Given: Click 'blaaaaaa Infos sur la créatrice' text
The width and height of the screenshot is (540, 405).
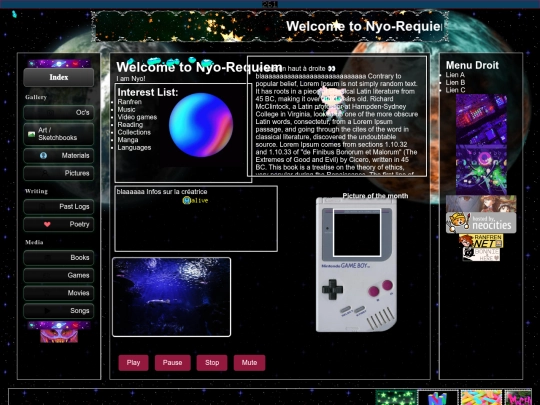Looking at the screenshot, I should 162,191.
